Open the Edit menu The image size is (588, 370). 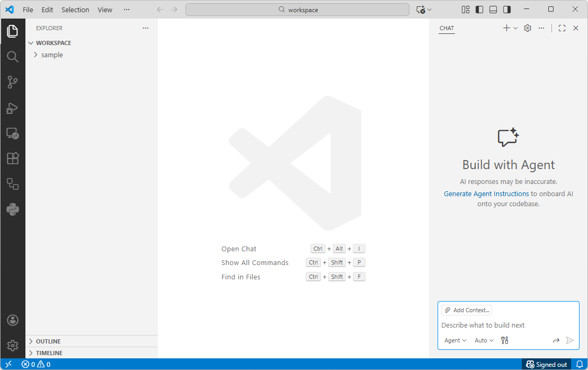tap(47, 10)
